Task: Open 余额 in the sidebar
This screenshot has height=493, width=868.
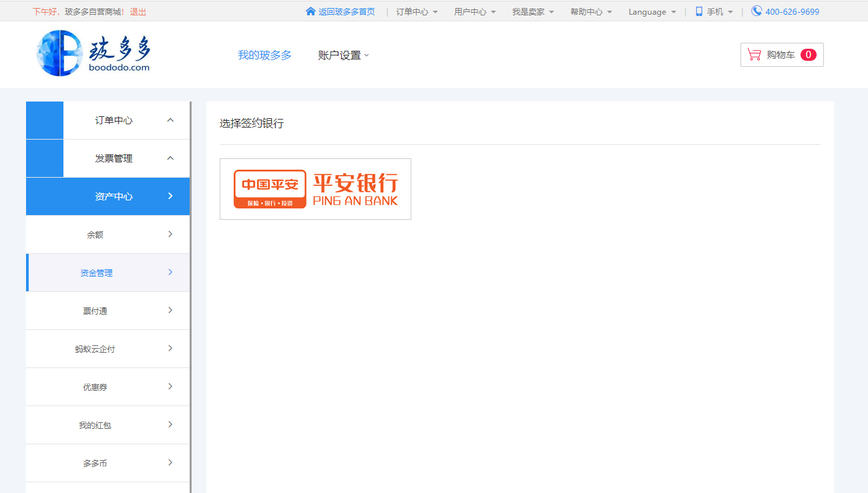Action: point(107,234)
